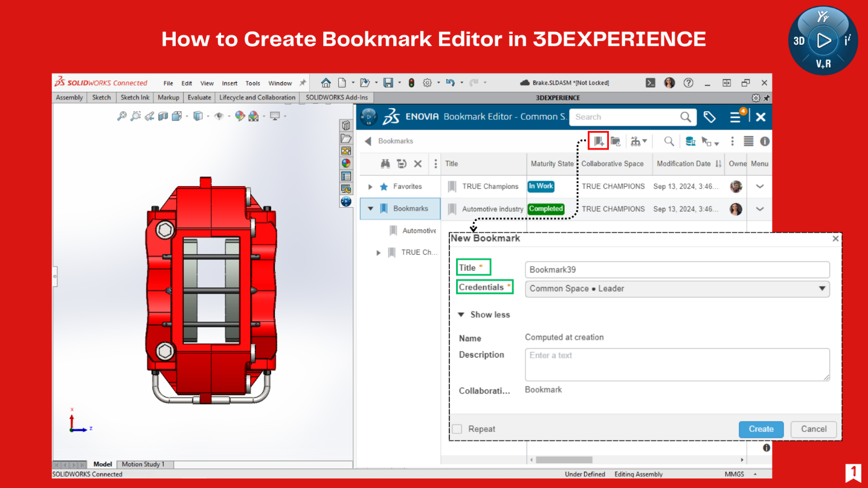Click the Title input field with Bookmark39
Screen dimensions: 868x488
[x=677, y=269]
